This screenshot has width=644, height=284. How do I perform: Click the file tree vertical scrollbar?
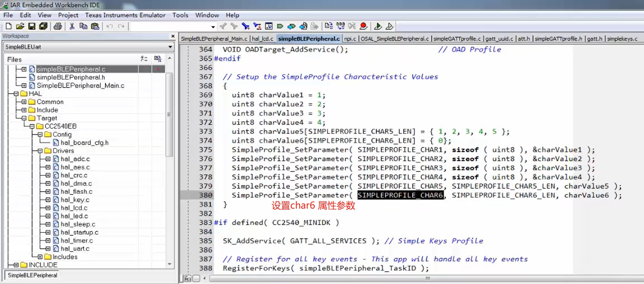(x=169, y=115)
